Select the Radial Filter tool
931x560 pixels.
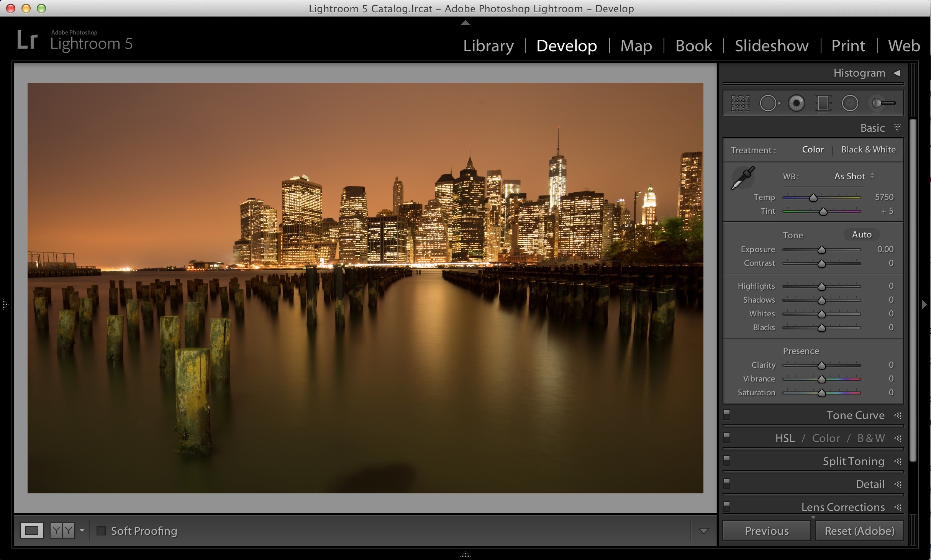pos(850,103)
